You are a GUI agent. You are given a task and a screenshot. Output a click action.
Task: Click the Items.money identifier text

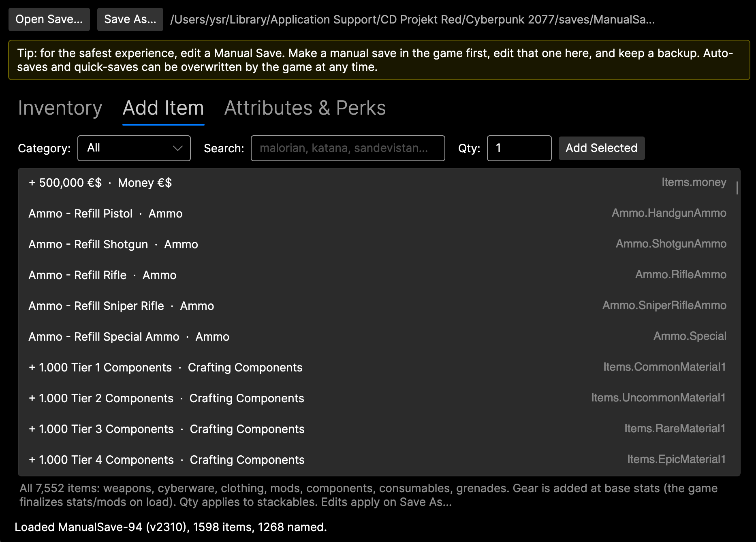coord(694,182)
